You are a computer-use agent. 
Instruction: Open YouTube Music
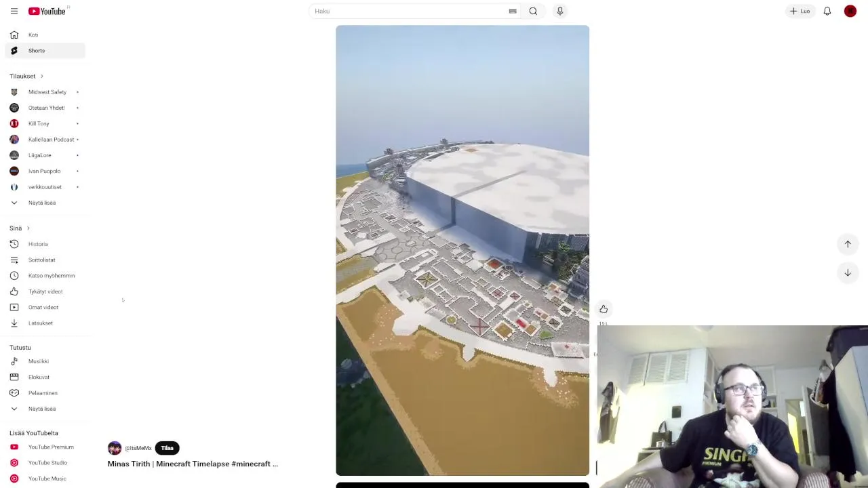coord(46,479)
